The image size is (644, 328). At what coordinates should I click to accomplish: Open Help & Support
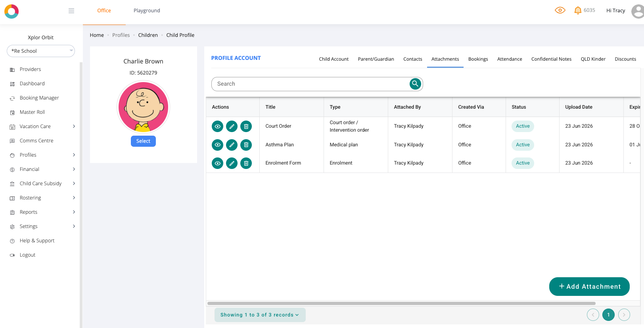[37, 241]
